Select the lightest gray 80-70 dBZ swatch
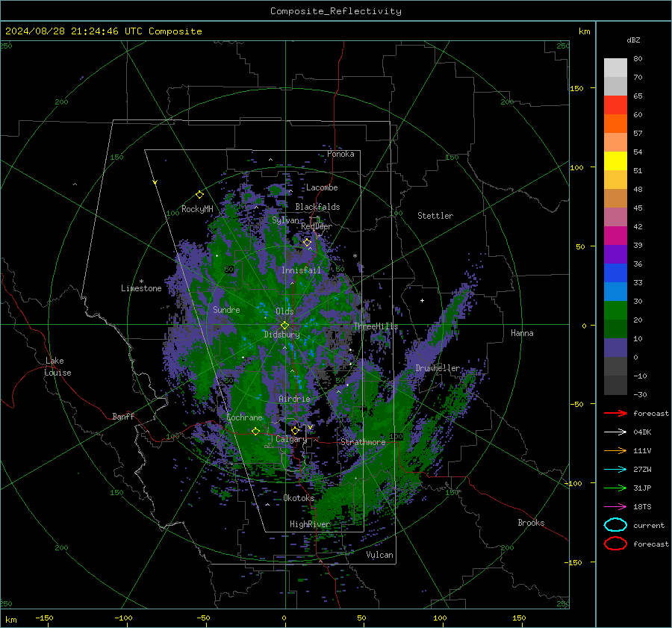The height and width of the screenshot is (628, 672). tap(615, 68)
